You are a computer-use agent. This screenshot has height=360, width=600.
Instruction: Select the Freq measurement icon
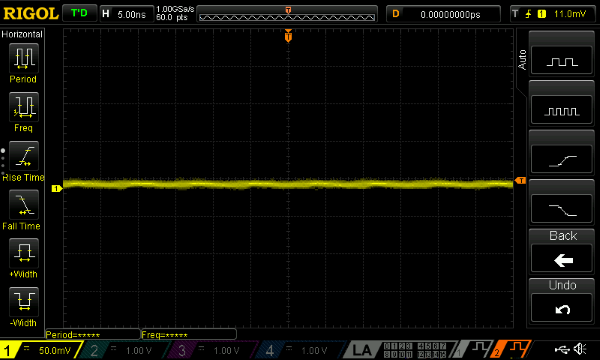[24, 107]
